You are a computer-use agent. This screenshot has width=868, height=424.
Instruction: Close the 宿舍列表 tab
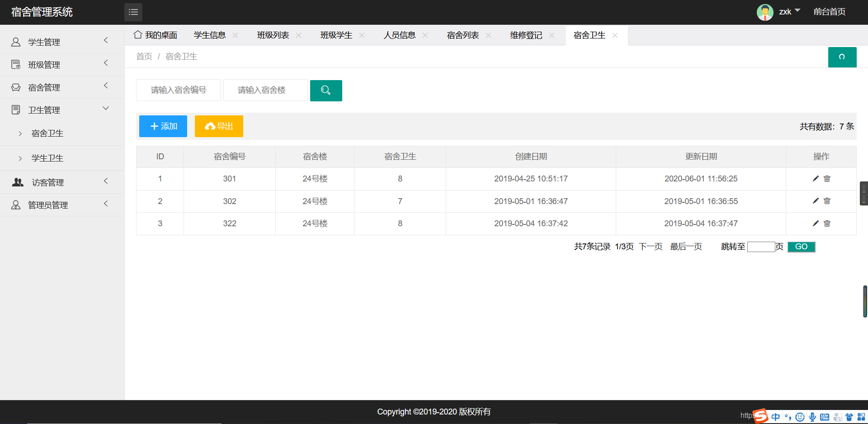coord(488,35)
